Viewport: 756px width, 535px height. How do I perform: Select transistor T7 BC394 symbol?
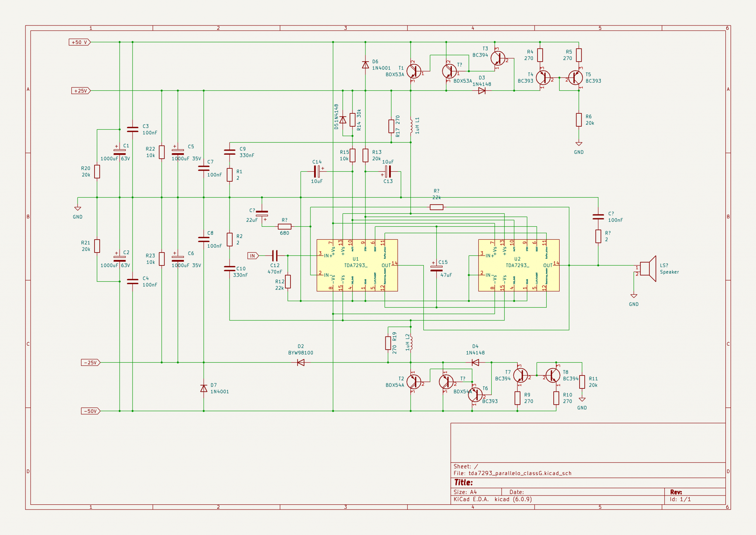520,375
